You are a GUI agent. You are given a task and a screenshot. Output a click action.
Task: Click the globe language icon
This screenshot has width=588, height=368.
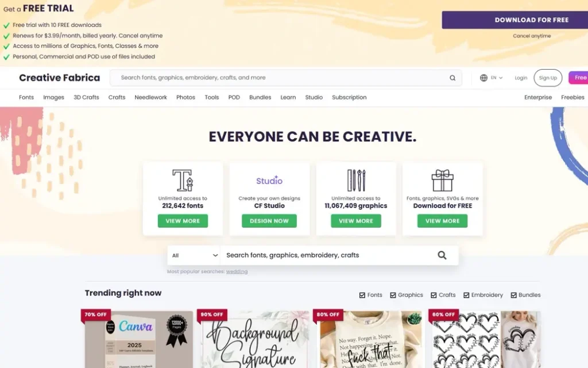click(483, 78)
